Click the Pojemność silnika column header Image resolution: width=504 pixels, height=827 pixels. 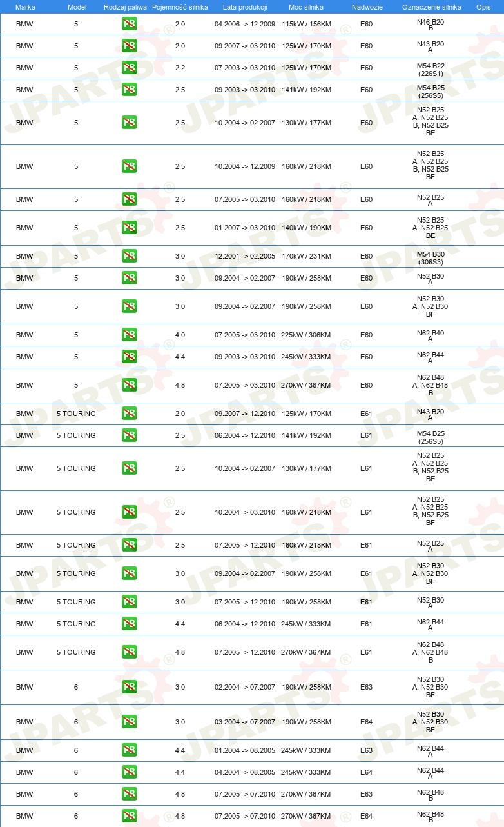(180, 7)
